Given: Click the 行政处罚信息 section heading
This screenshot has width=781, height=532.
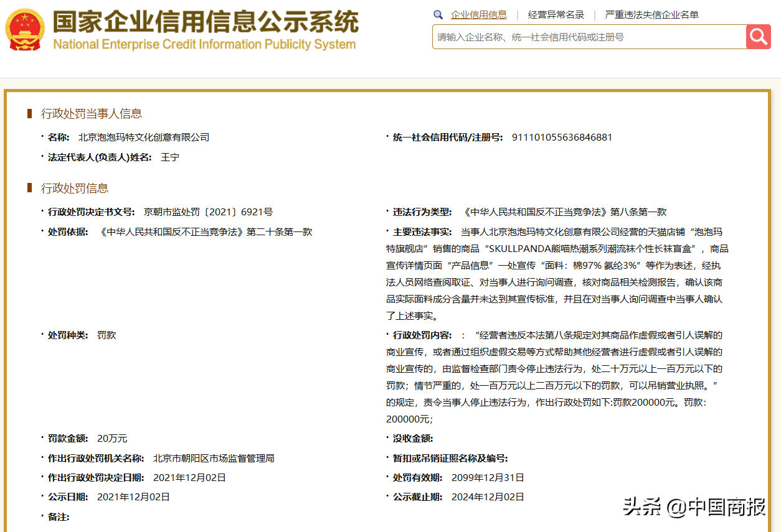Looking at the screenshot, I should click(x=75, y=188).
